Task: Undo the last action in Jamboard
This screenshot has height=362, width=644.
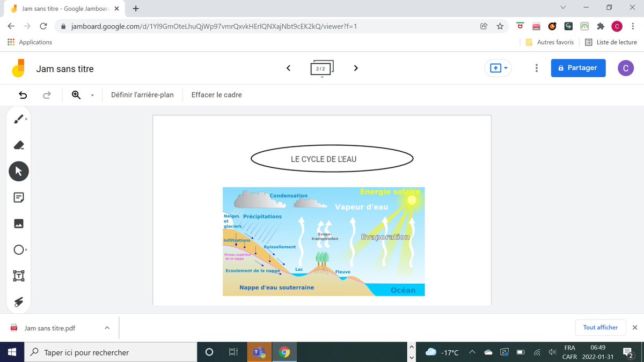Action: [x=23, y=95]
